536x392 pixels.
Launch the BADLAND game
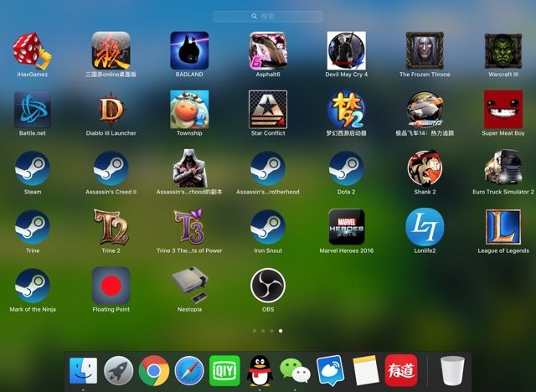click(189, 50)
